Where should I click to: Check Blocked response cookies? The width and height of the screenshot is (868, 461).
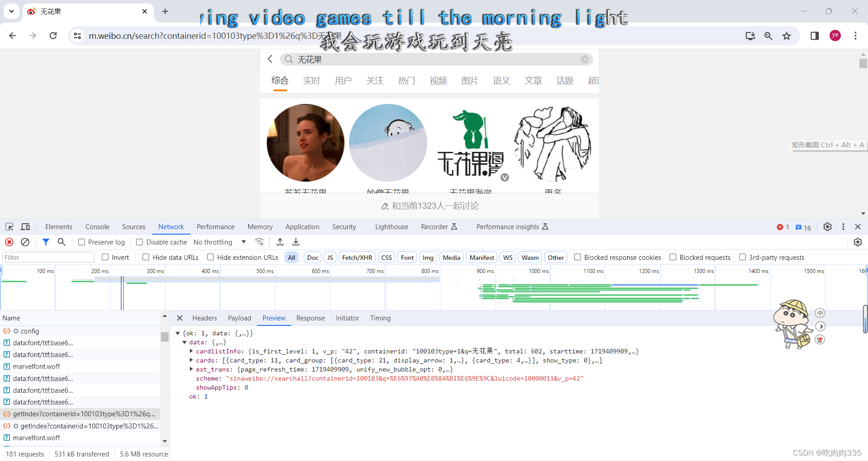click(577, 257)
